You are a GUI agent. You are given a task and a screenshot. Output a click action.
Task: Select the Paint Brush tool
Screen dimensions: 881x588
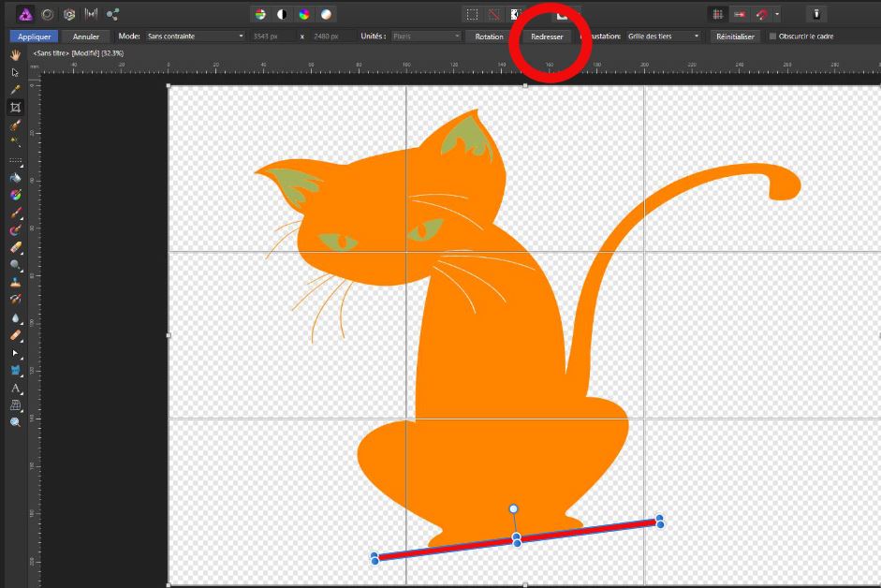click(x=15, y=213)
